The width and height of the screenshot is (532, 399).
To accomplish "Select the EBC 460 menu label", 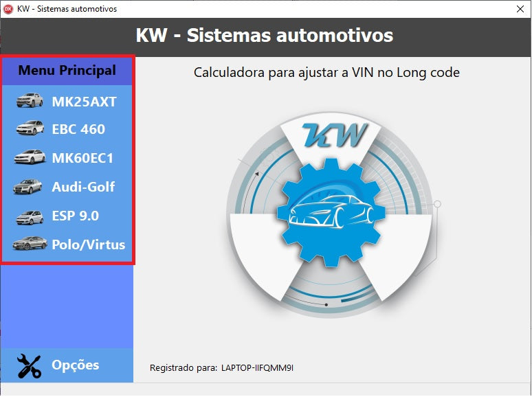I will pyautogui.click(x=78, y=129).
